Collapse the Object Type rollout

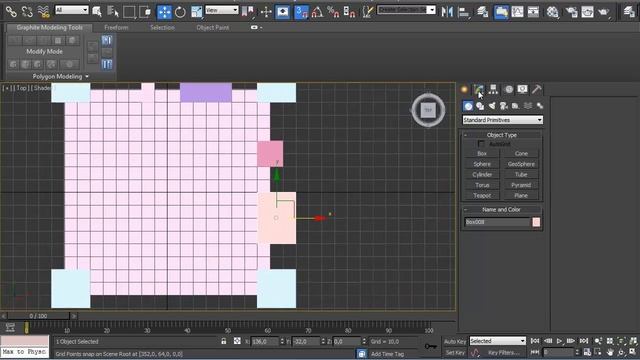coord(502,135)
